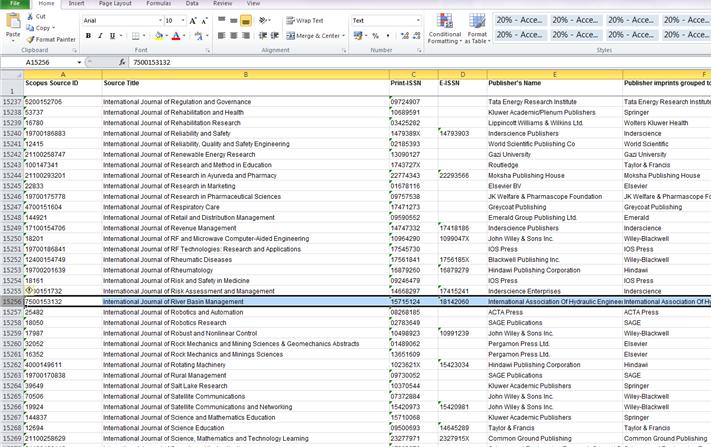Click the top align icon

point(222,20)
